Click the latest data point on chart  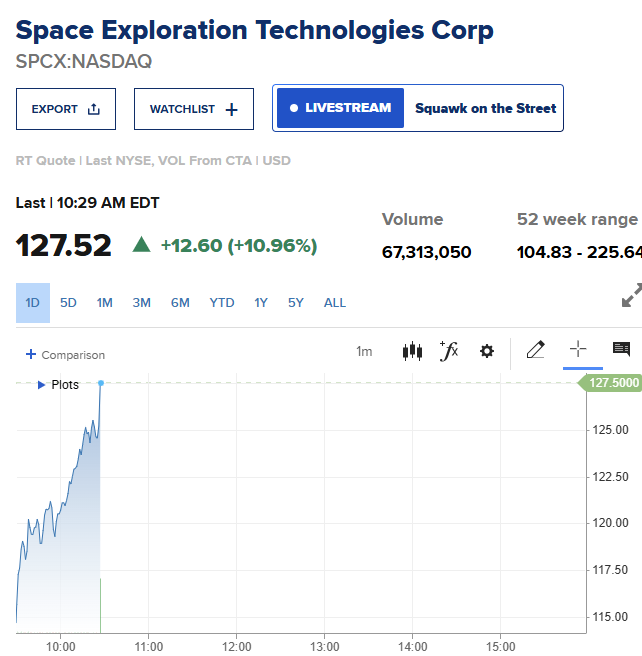click(101, 383)
